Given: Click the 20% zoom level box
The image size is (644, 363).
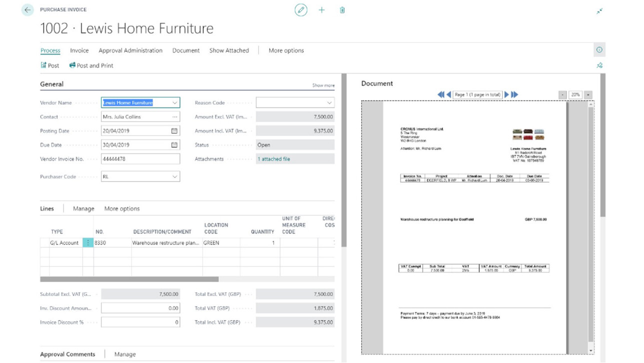Looking at the screenshot, I should pos(575,94).
